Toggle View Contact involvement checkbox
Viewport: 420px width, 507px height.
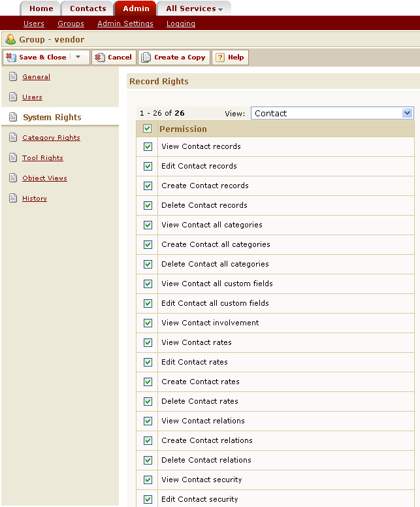148,323
